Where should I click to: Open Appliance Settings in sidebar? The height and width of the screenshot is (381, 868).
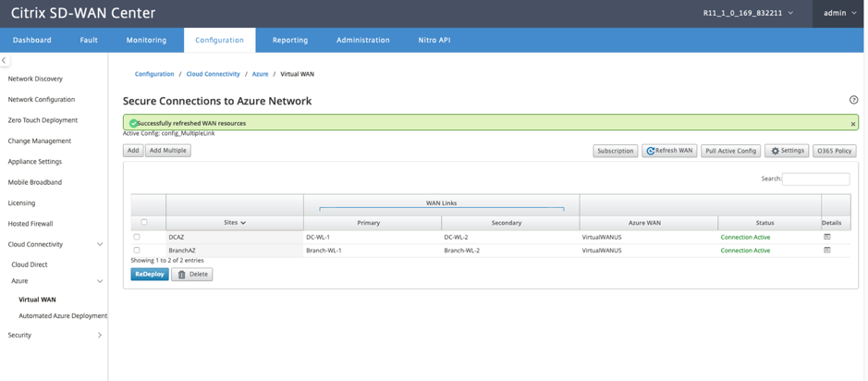(x=35, y=162)
